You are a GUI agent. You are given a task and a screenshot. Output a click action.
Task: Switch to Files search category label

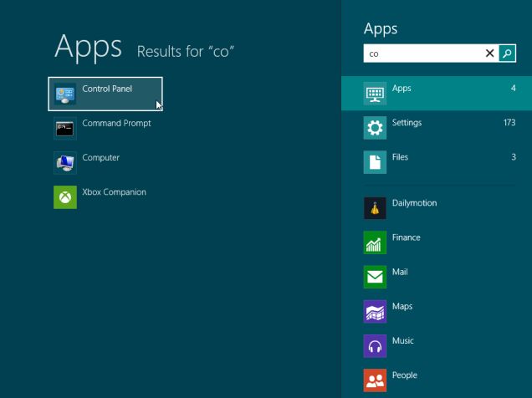(400, 157)
